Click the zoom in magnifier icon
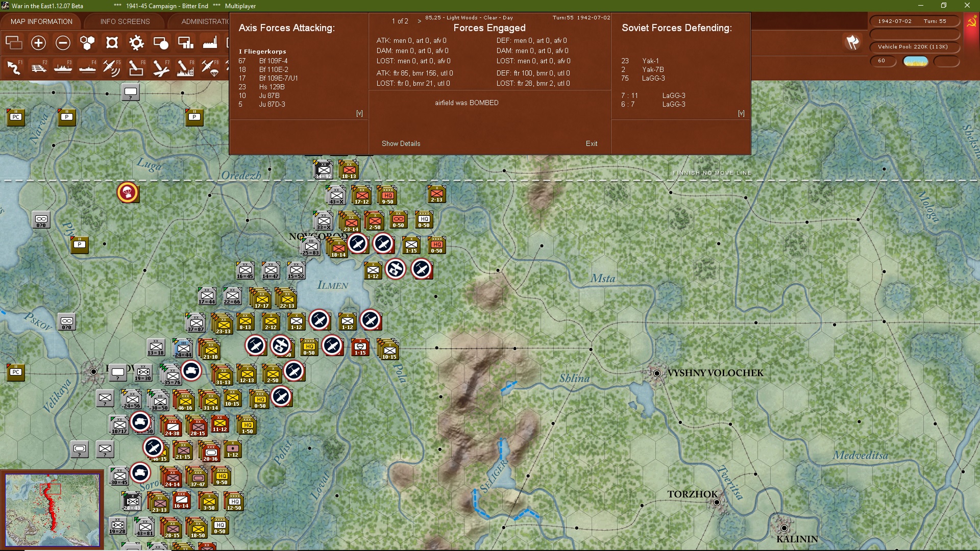The height and width of the screenshot is (551, 980). [38, 43]
